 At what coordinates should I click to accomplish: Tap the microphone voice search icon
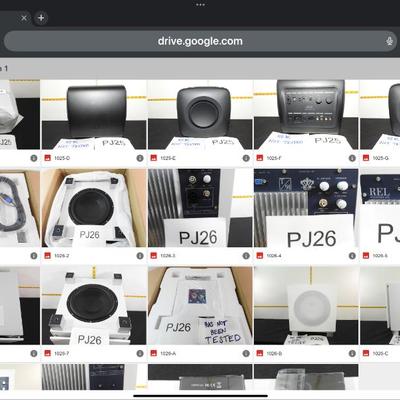click(389, 41)
